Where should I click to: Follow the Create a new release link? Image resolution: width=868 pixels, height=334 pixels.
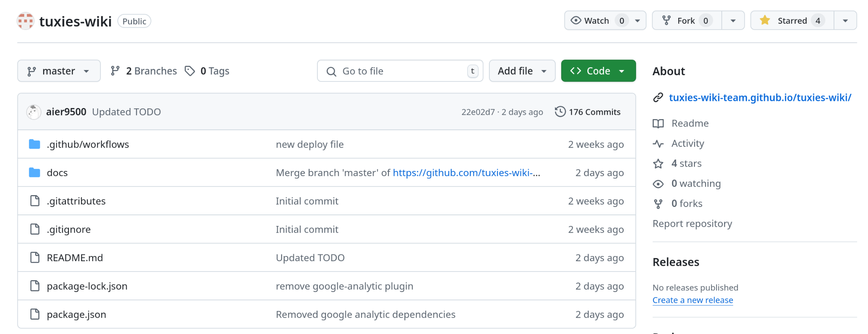pyautogui.click(x=693, y=300)
